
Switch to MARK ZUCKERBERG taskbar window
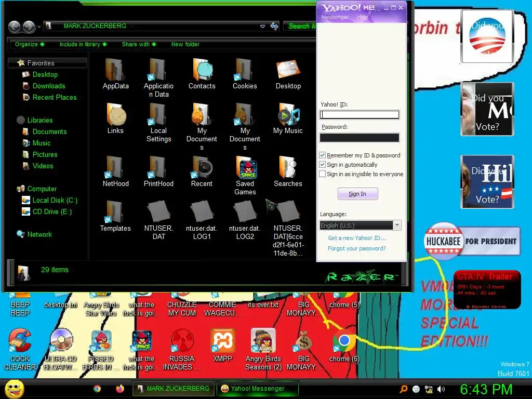[174, 389]
